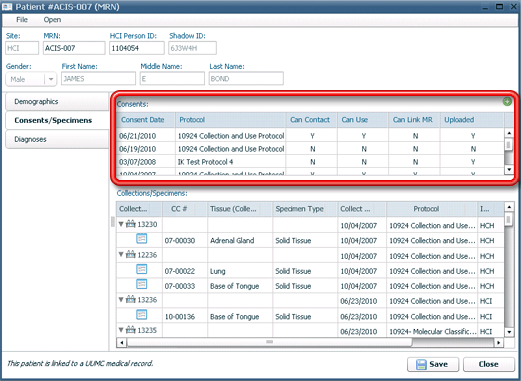Sort specimens by CC # header
The image size is (521, 381).
(x=185, y=209)
